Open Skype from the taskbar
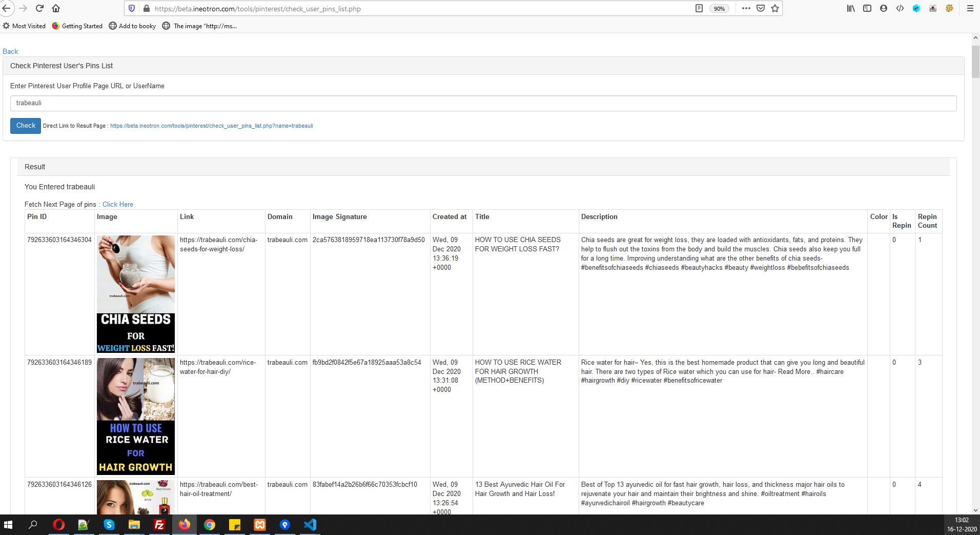 pos(109,525)
